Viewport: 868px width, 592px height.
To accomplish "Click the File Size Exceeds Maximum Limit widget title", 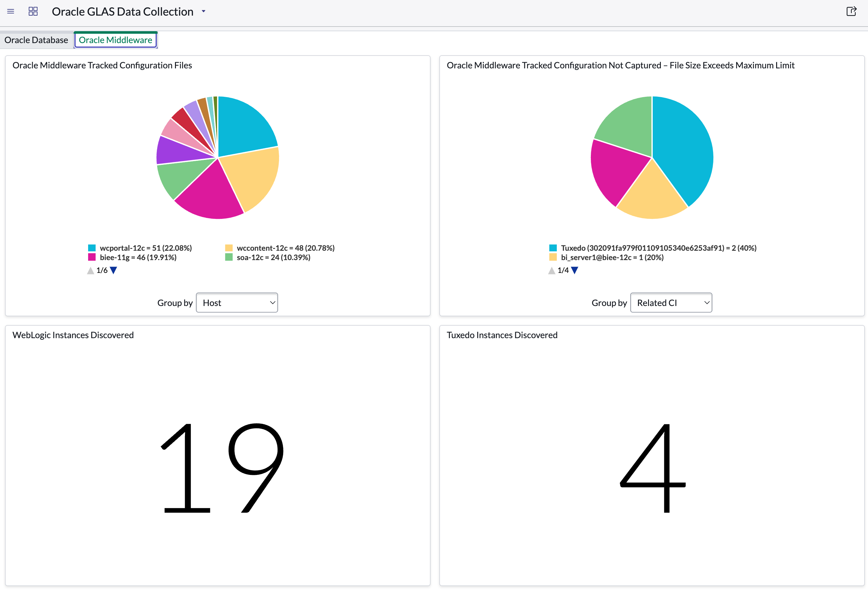I will [620, 65].
